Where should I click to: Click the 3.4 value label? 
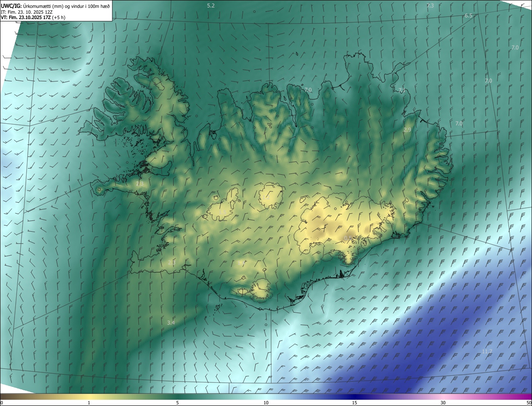click(x=171, y=323)
